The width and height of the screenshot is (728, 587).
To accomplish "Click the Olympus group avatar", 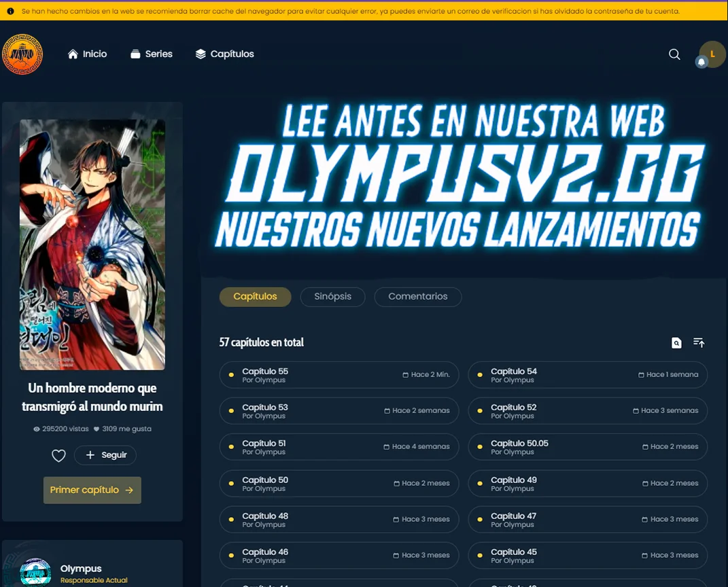I will tap(35, 572).
